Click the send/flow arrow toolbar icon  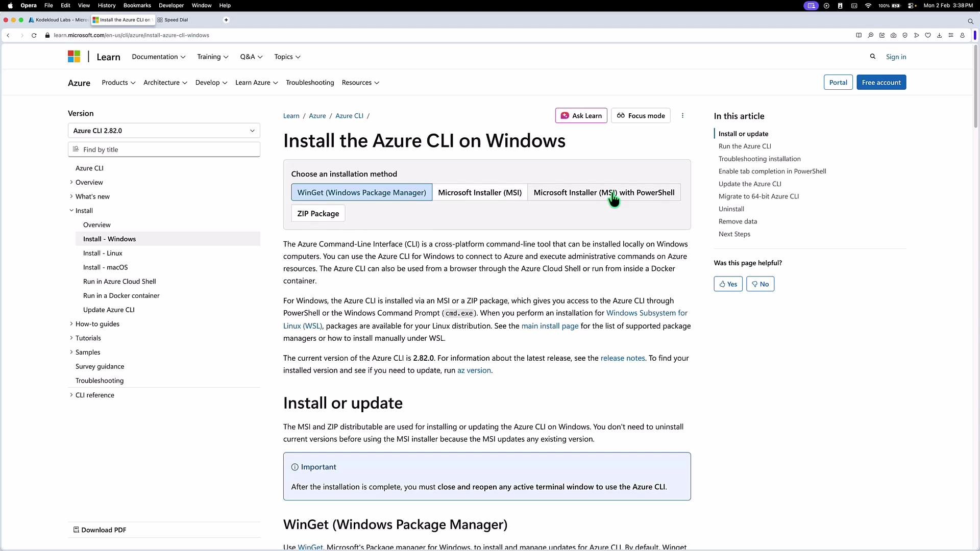pyautogui.click(x=917, y=35)
